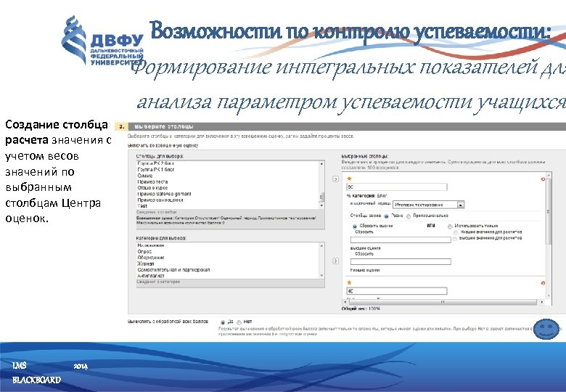Choose 'Высшее значение для расчетов' radio
This screenshot has height=392, width=566.
(x=455, y=239)
